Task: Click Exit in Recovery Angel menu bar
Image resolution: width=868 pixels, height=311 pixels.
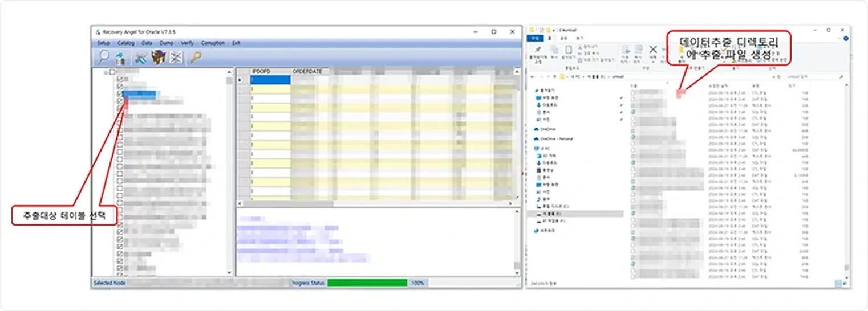Action: (x=236, y=43)
